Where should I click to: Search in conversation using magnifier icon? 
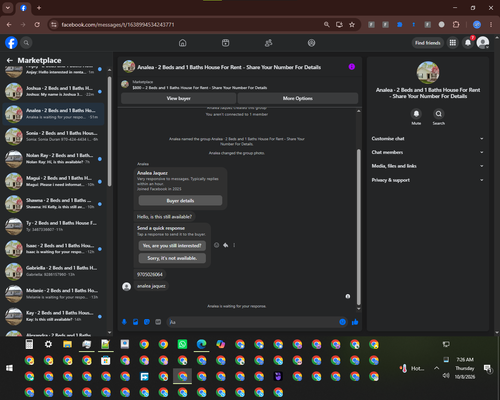point(439,114)
